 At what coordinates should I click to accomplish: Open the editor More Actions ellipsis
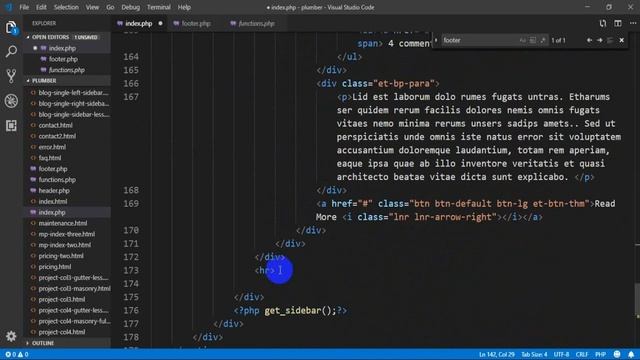(x=633, y=23)
